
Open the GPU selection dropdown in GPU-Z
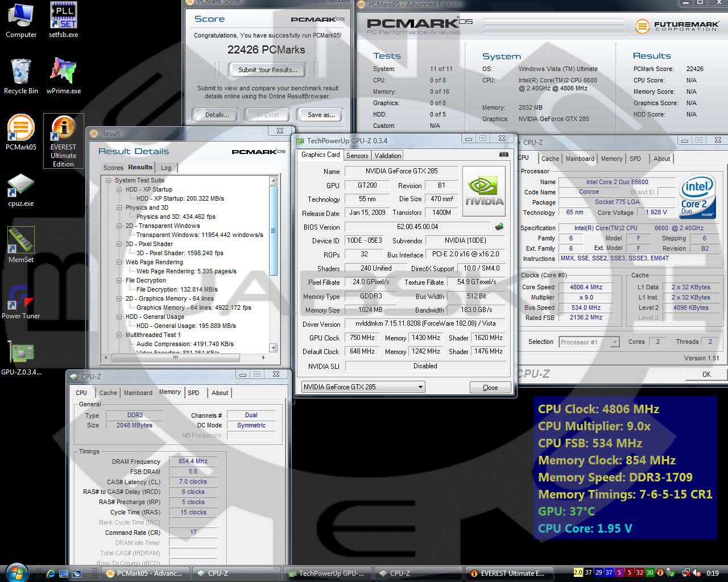(x=363, y=387)
